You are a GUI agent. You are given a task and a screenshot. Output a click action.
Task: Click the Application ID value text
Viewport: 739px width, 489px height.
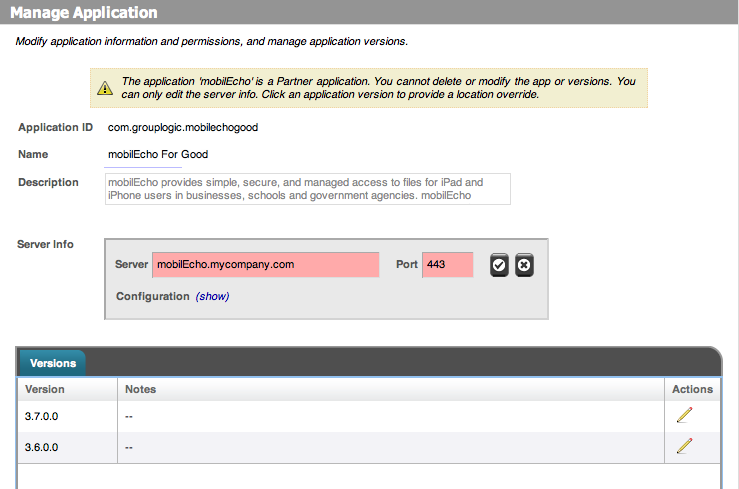(183, 127)
